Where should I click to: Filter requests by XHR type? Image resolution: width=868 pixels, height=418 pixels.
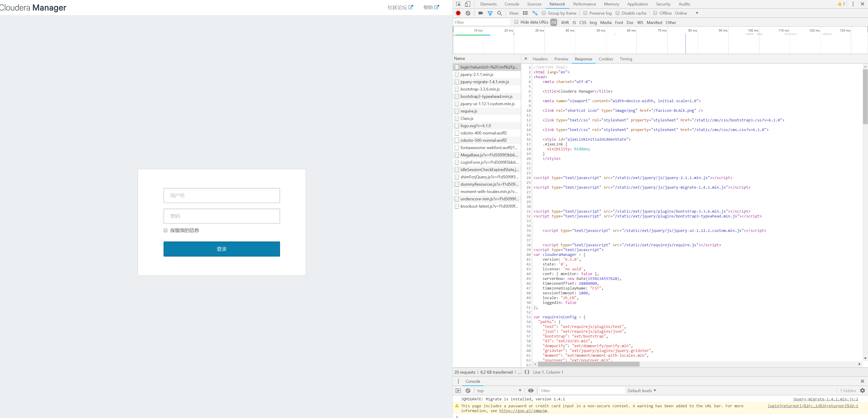tap(565, 23)
